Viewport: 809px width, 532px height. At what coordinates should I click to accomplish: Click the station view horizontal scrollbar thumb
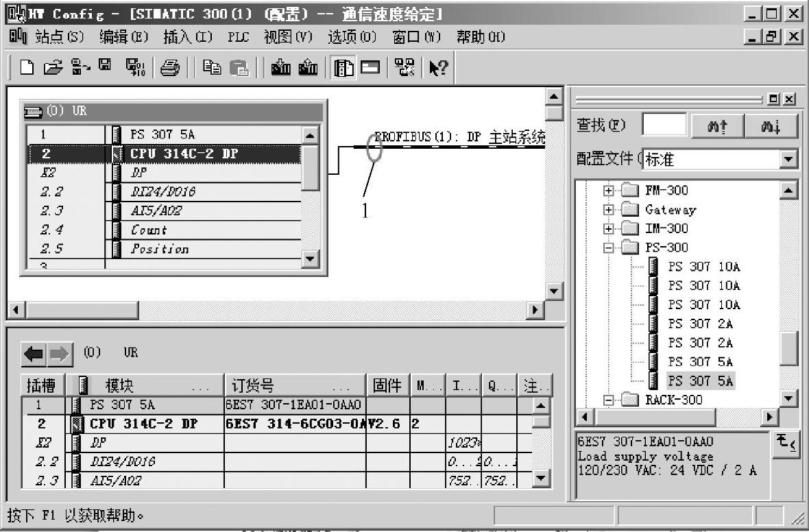tap(82, 310)
